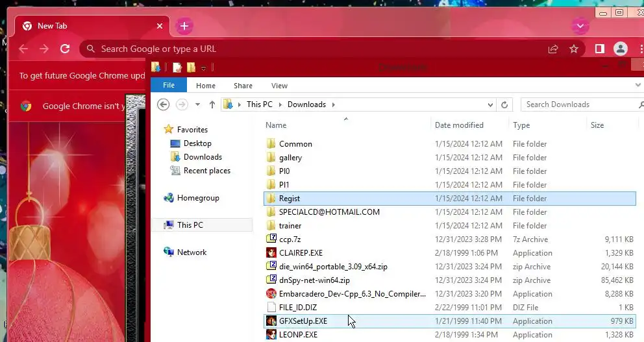Go back in Chrome browser
The image size is (644, 342).
tap(23, 49)
